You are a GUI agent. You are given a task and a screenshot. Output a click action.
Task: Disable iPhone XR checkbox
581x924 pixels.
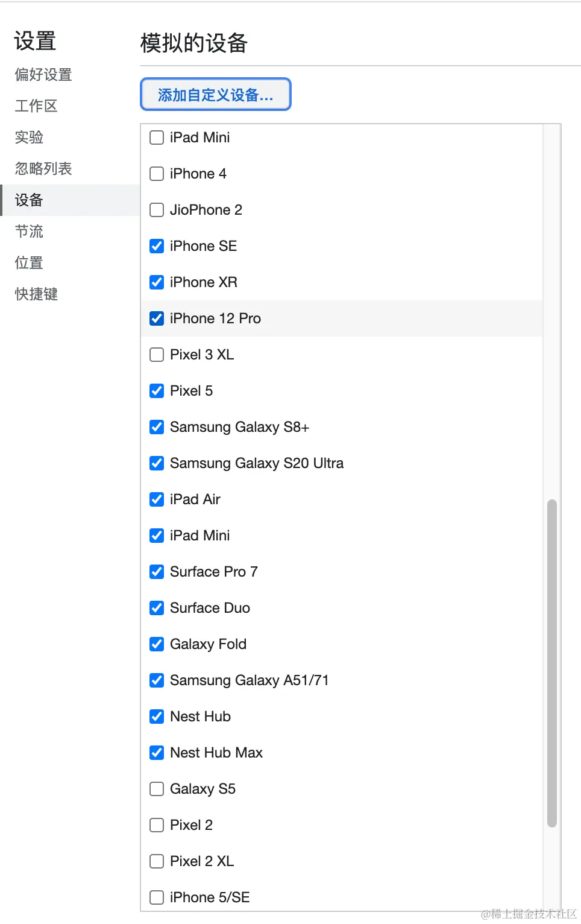point(157,282)
